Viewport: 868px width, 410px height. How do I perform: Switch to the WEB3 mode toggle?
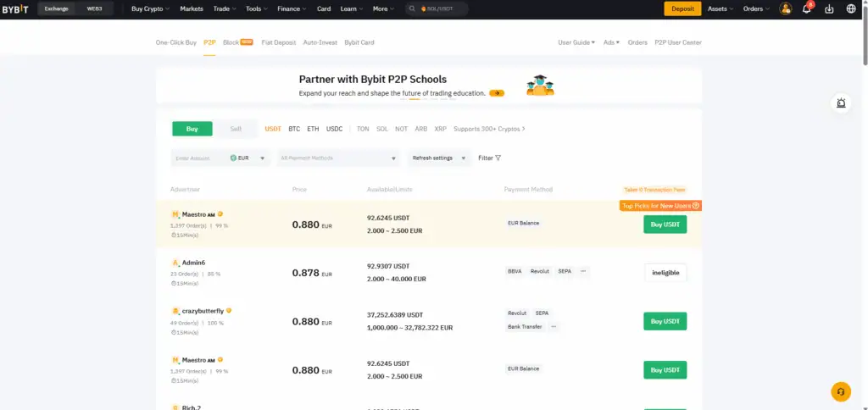[94, 8]
